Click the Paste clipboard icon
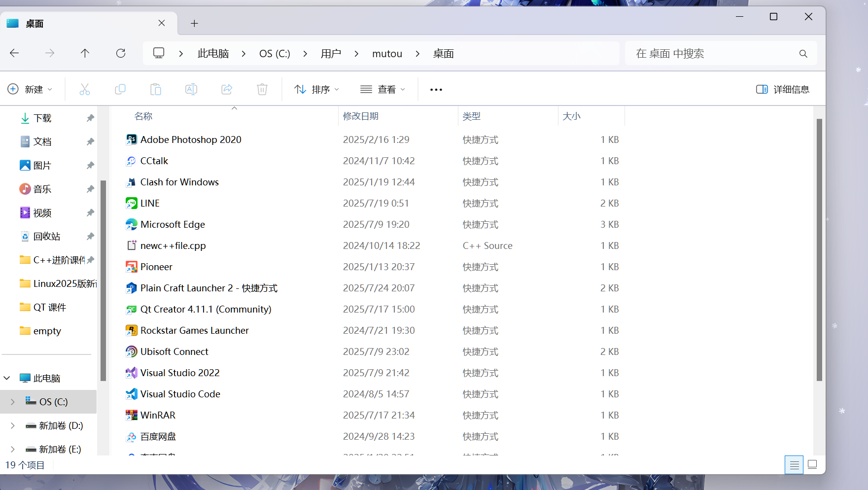 tap(156, 89)
